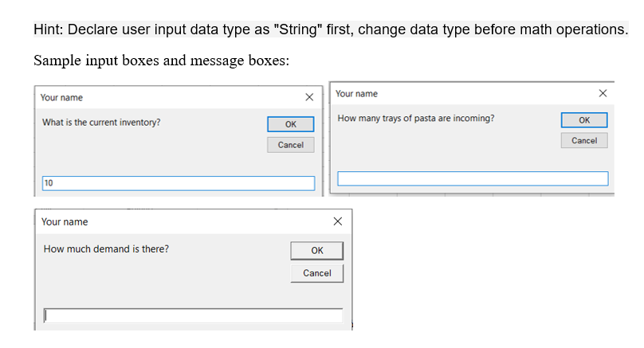Click OK in the current inventory dialog
The width and height of the screenshot is (644, 348).
(290, 124)
